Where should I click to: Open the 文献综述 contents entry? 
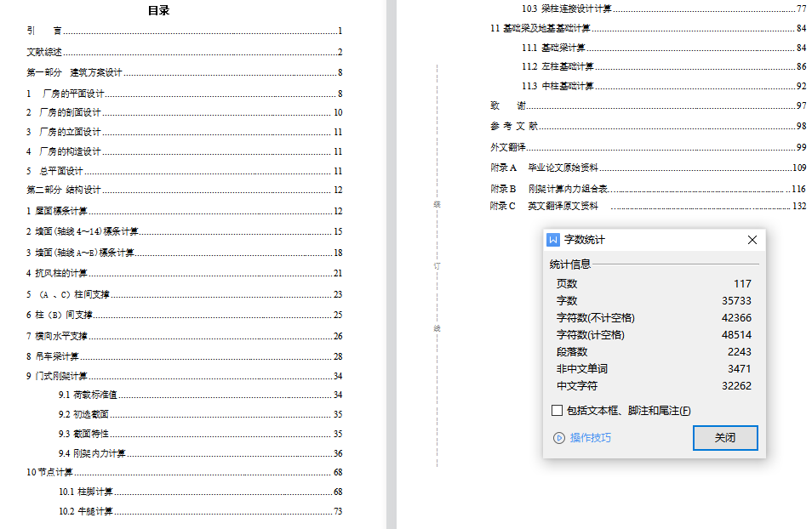[44, 52]
